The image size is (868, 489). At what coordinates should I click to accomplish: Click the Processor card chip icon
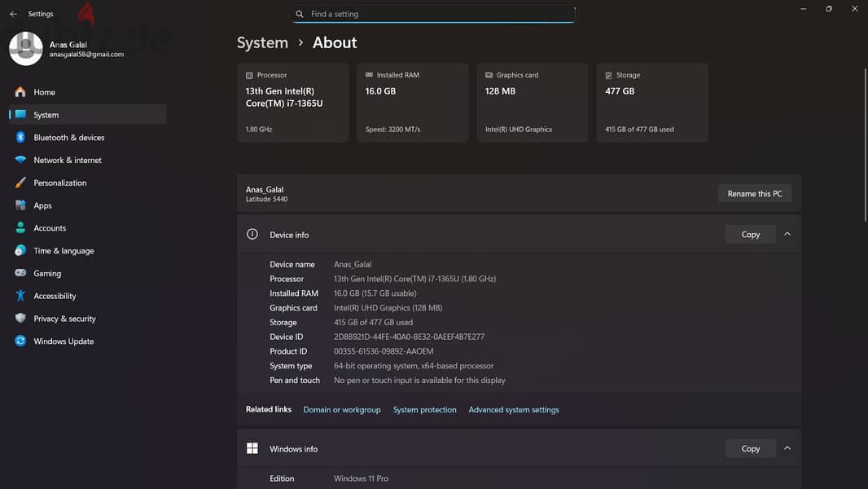(249, 75)
